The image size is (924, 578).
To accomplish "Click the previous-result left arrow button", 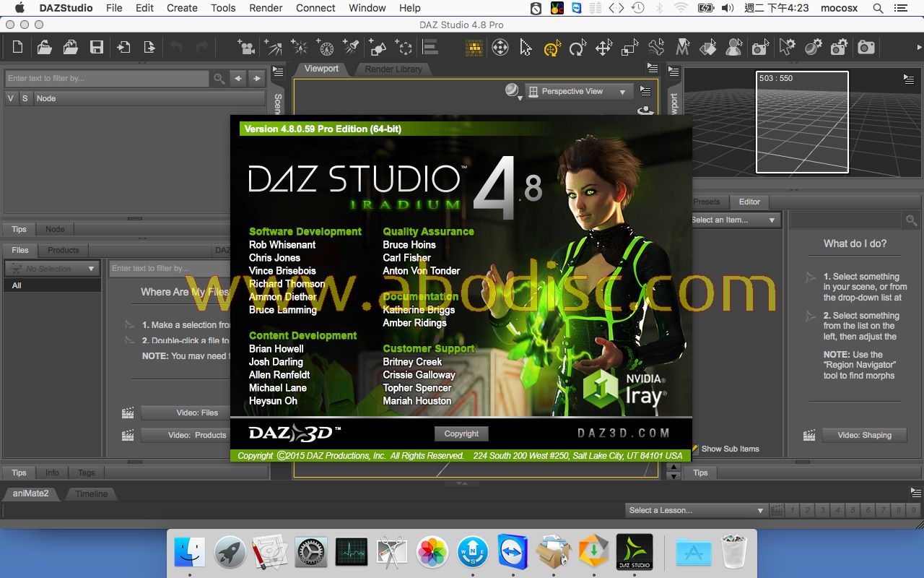I will coord(237,78).
